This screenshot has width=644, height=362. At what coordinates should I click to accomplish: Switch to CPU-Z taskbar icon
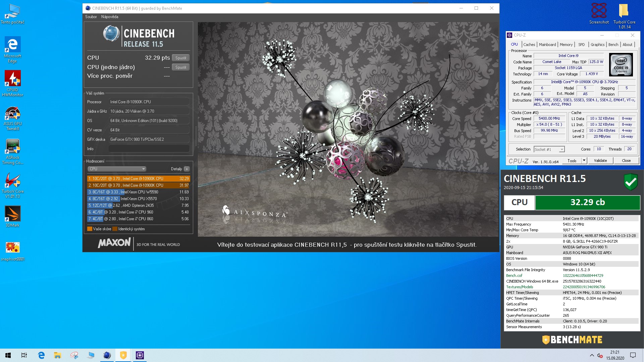[140, 355]
